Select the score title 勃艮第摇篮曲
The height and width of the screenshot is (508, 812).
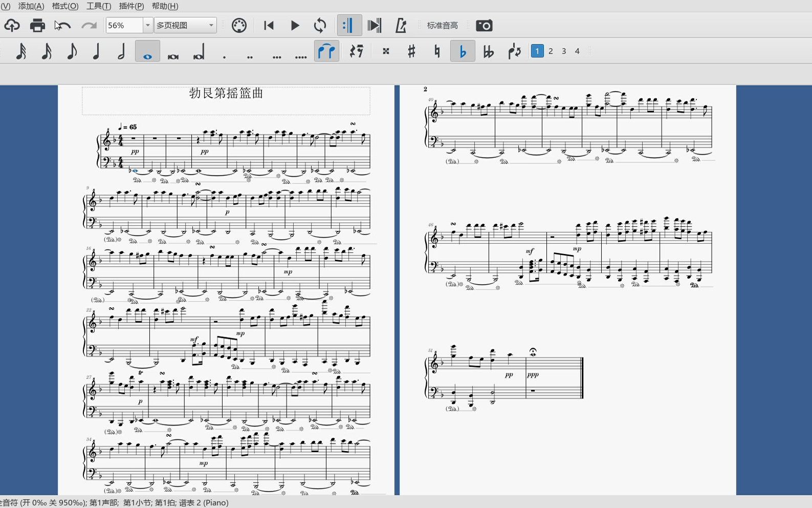(x=226, y=93)
